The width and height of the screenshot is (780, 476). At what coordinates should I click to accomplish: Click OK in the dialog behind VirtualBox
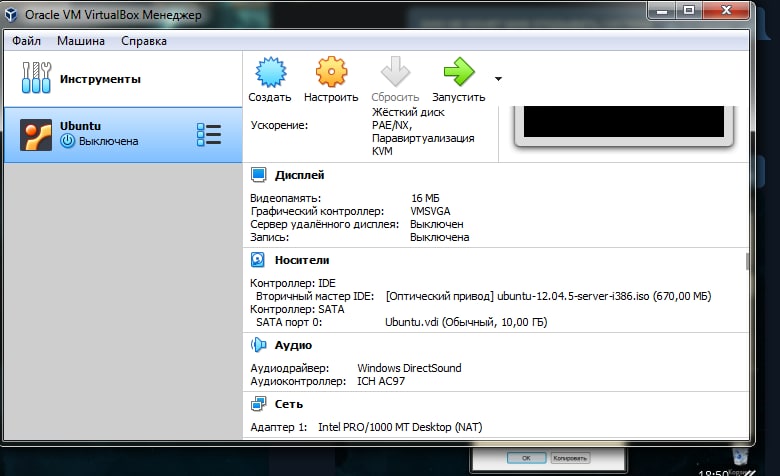526,458
